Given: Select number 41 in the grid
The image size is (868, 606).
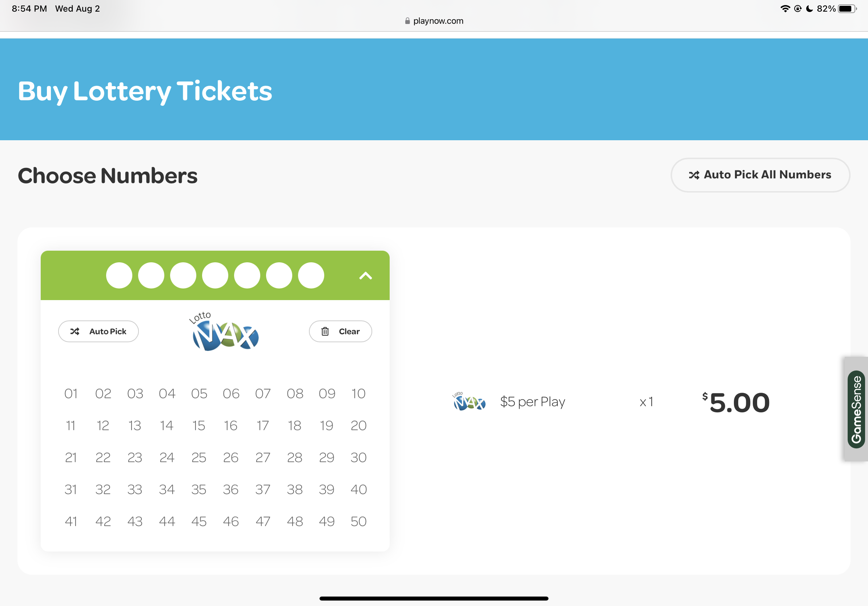Looking at the screenshot, I should point(71,521).
